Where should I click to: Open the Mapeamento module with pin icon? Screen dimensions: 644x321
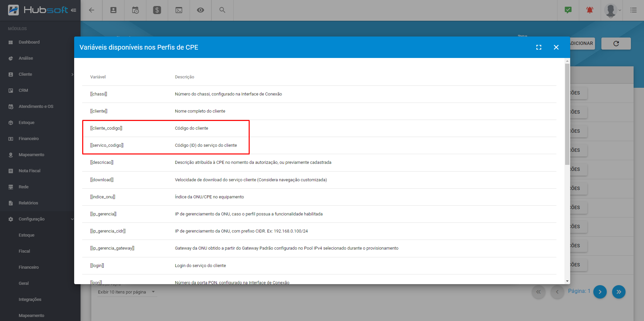pos(31,155)
